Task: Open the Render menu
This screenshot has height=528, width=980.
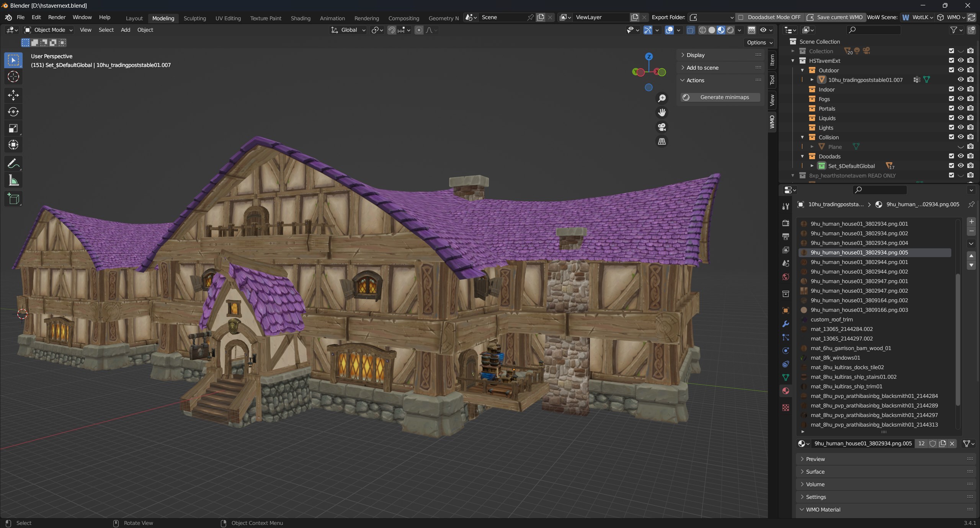Action: coord(57,17)
